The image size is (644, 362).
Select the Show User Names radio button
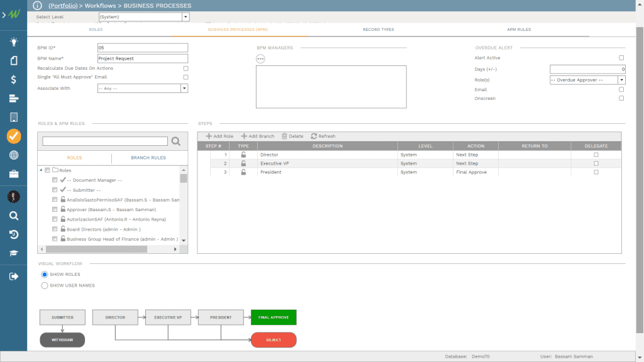coord(45,286)
